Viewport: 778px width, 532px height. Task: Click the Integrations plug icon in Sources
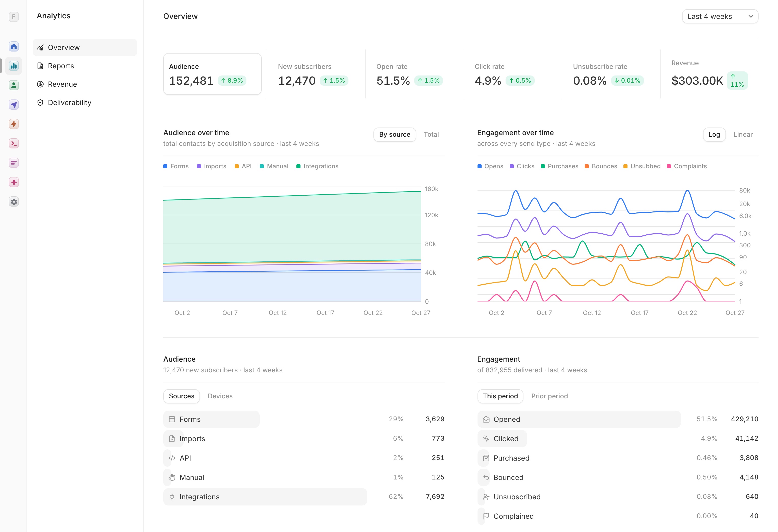(172, 497)
